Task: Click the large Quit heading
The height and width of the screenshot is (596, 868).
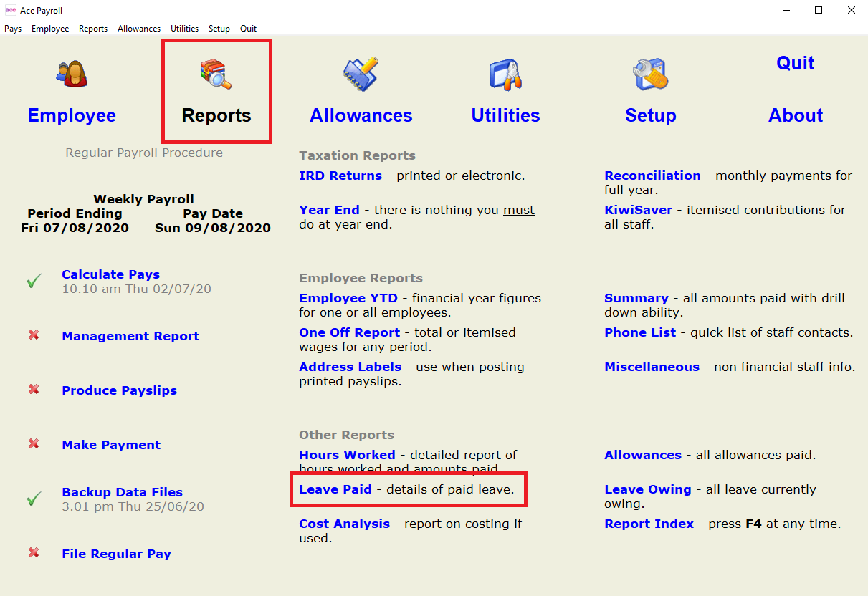Action: (796, 63)
